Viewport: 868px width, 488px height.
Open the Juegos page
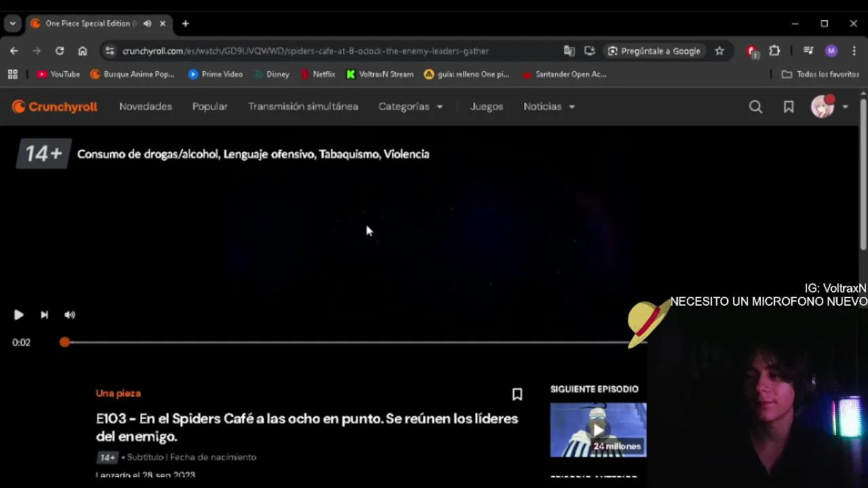tap(487, 106)
